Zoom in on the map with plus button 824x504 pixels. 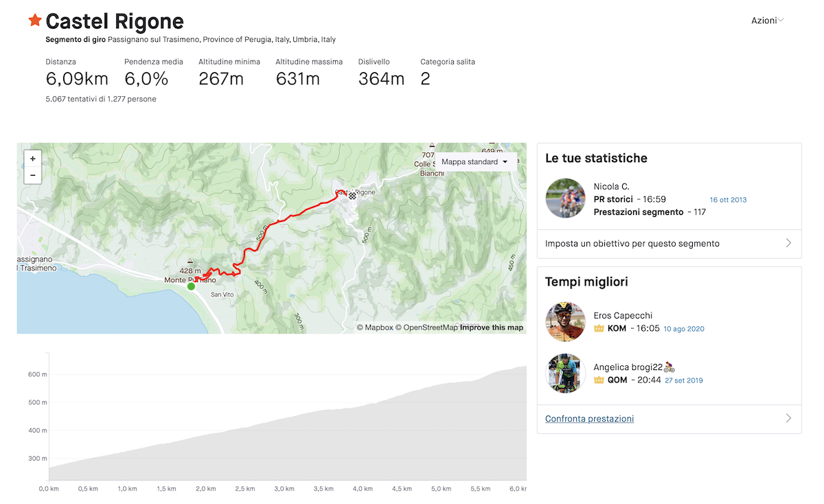click(33, 159)
